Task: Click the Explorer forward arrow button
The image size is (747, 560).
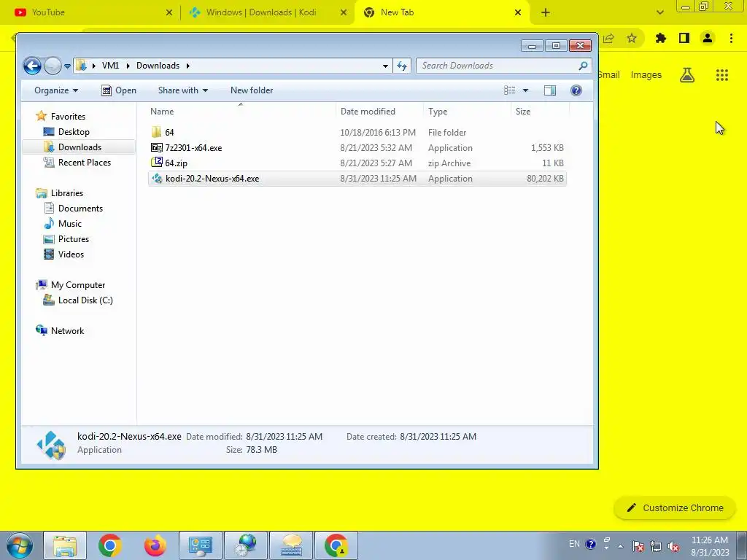Action: 53,66
